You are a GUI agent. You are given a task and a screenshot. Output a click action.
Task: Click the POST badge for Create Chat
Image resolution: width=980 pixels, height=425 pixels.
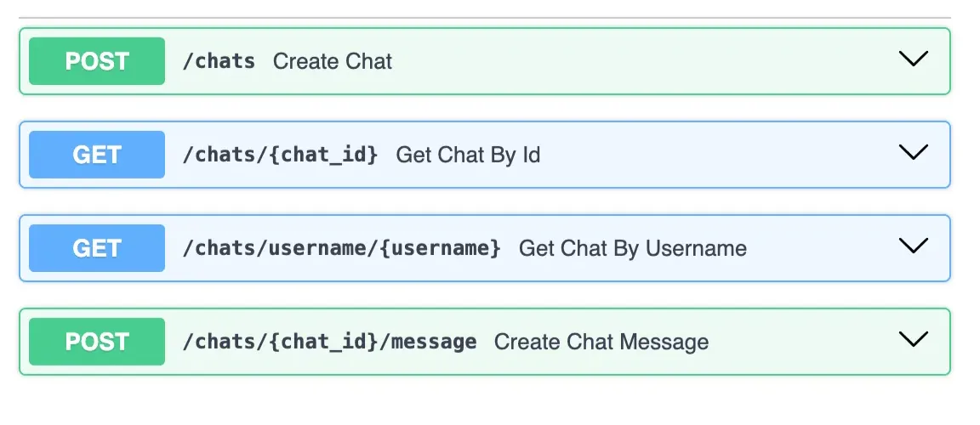[x=97, y=61]
